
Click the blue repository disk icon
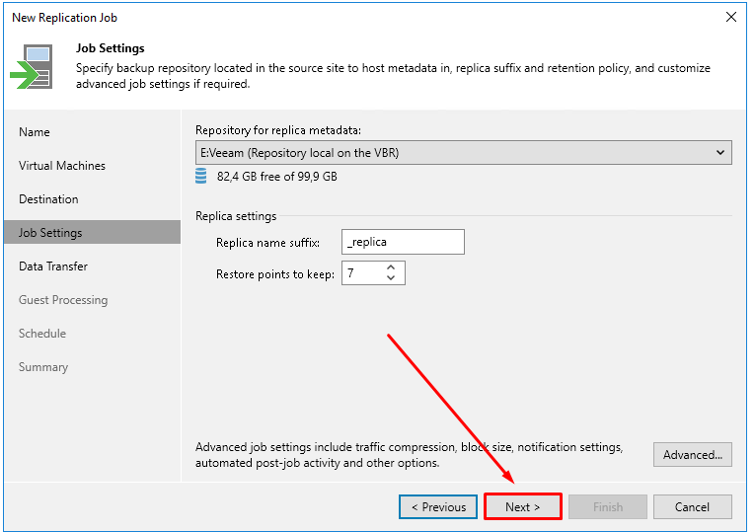(x=201, y=176)
